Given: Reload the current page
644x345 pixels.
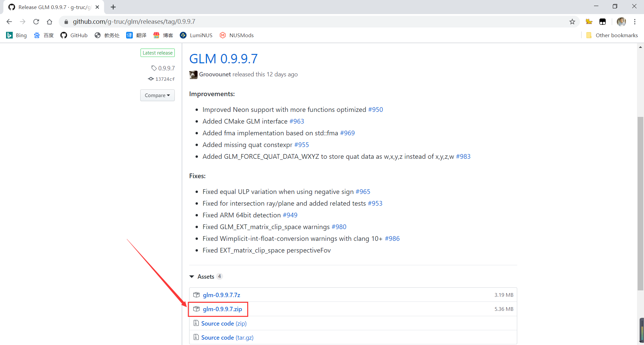Looking at the screenshot, I should 36,21.
